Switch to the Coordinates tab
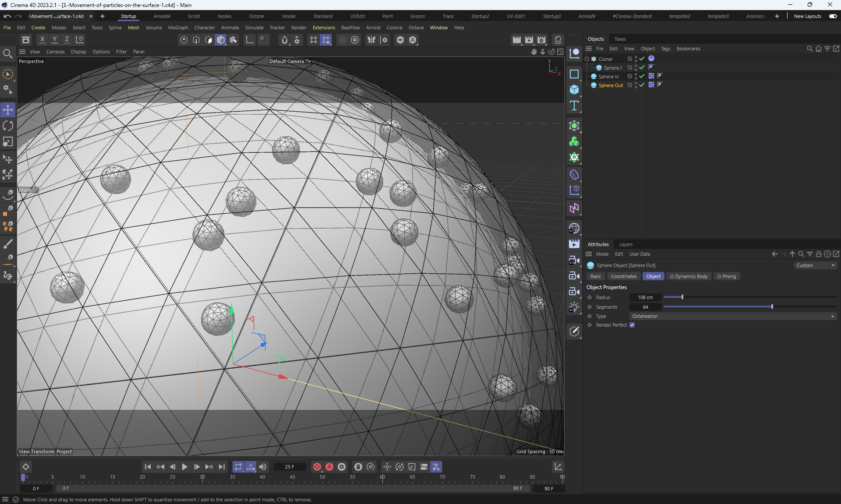The image size is (841, 504). [623, 276]
